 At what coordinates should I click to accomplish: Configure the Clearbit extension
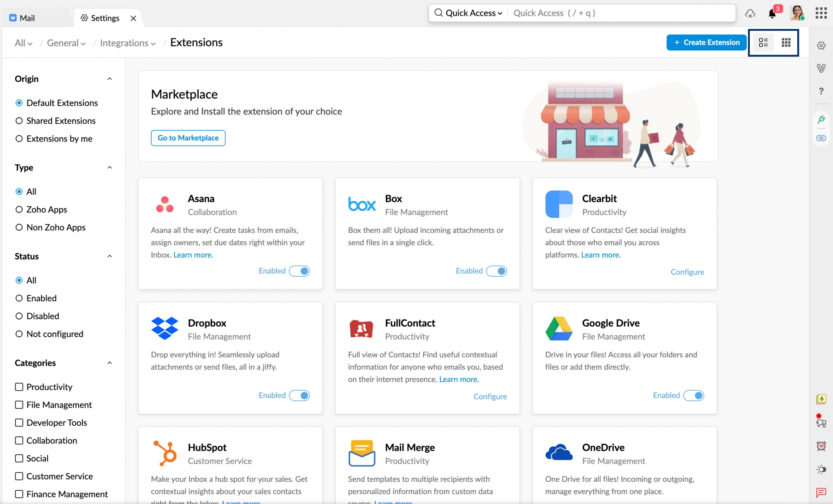(x=687, y=272)
